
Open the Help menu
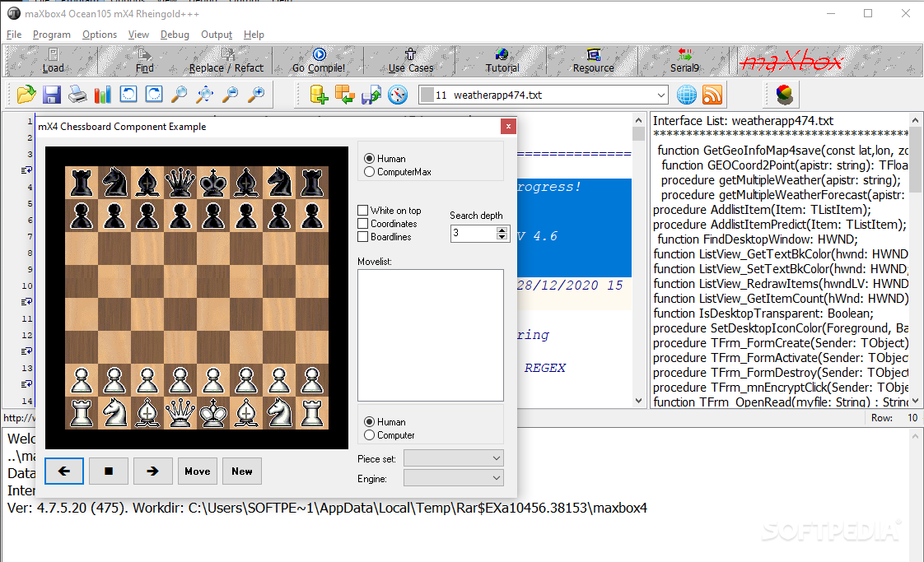click(x=254, y=35)
